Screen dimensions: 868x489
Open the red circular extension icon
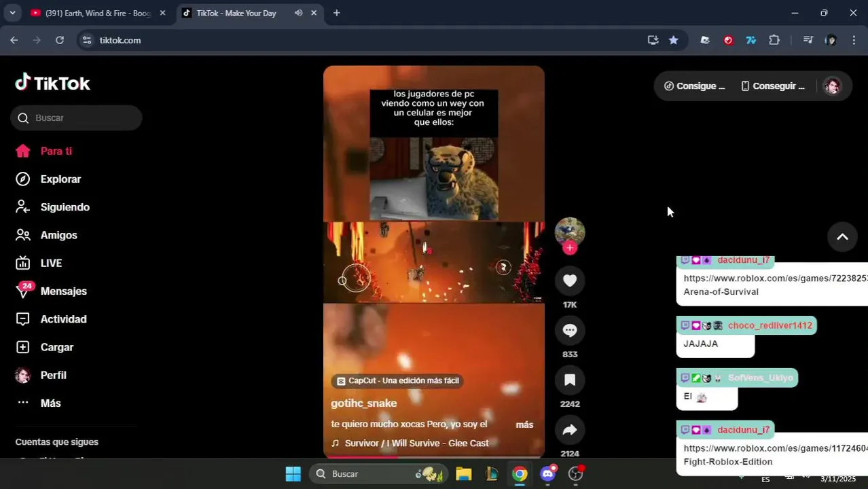[728, 40]
